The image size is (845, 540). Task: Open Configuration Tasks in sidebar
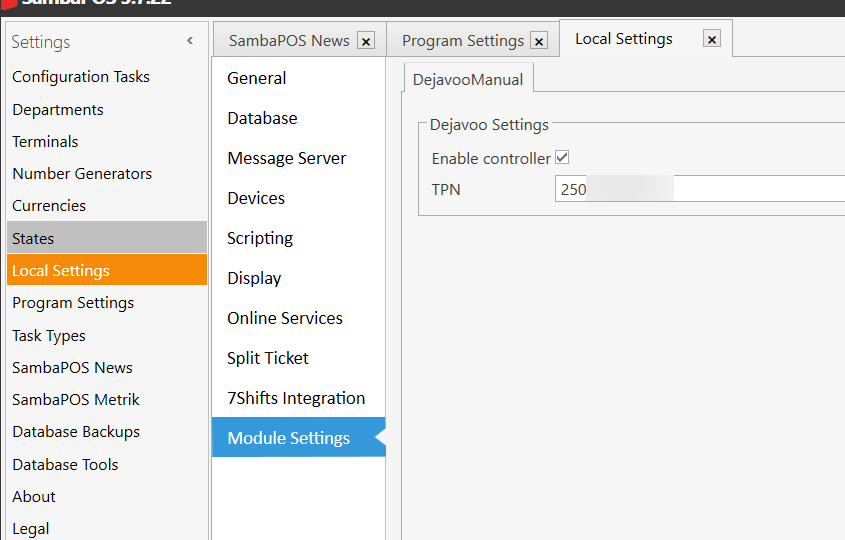coord(81,77)
